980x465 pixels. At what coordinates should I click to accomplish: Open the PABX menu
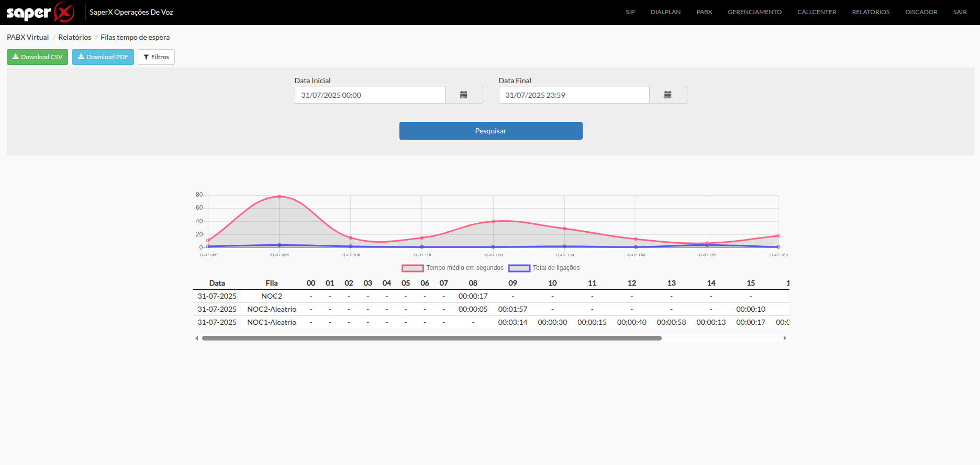coord(704,12)
